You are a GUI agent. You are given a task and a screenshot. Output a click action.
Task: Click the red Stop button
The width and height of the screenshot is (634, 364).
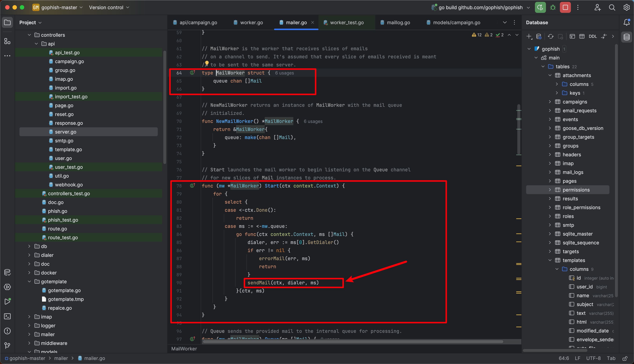point(565,7)
